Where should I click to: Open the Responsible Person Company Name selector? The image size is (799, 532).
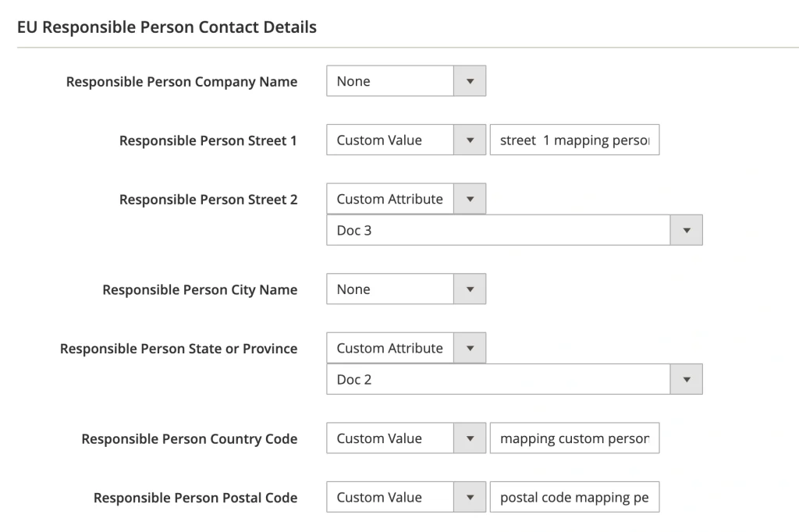coord(390,80)
